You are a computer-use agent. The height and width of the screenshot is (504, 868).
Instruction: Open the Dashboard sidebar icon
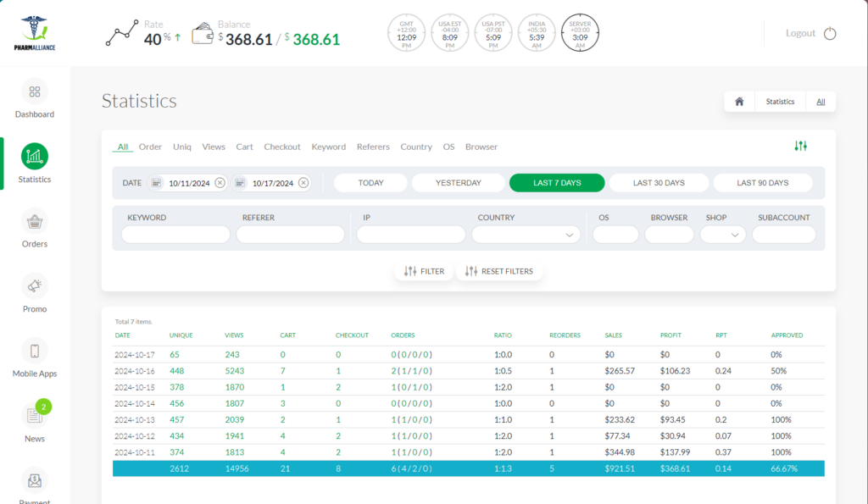34,91
